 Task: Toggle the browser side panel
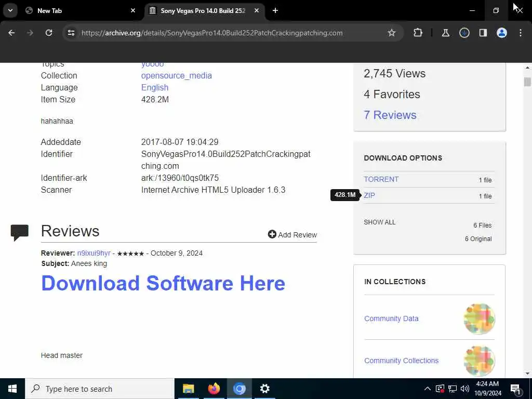point(483,33)
